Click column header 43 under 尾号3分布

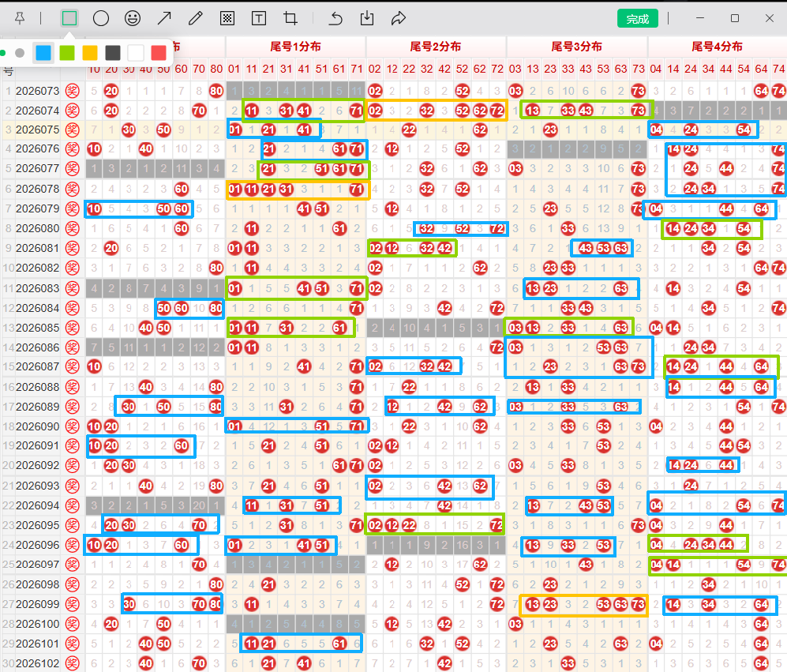(586, 69)
